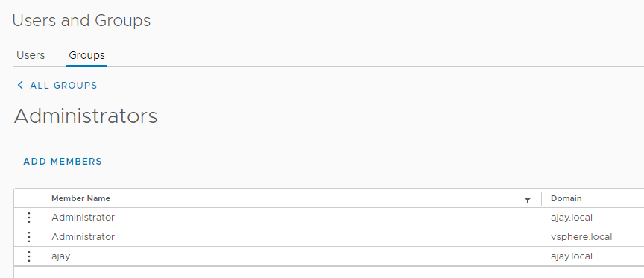Sort by the Domain column header
This screenshot has width=644, height=278.
coord(566,198)
